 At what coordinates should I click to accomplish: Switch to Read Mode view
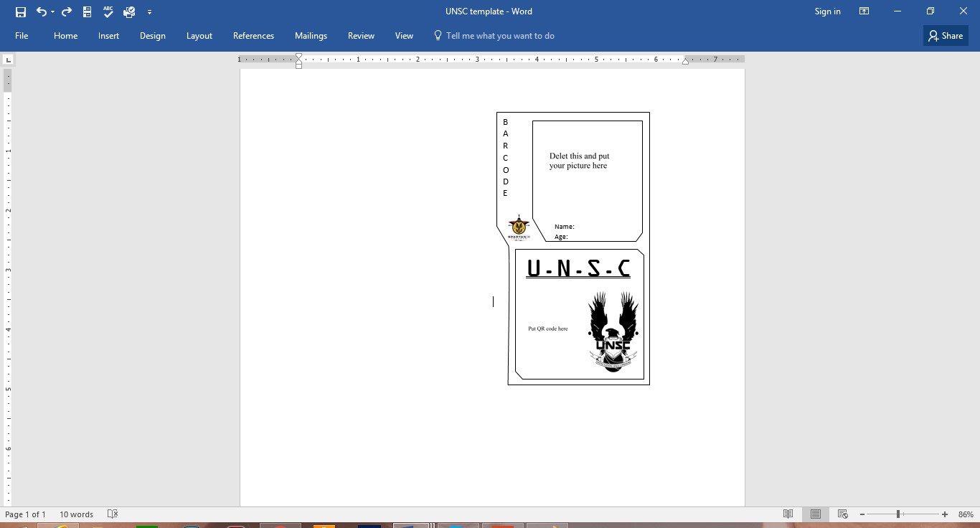[x=788, y=514]
